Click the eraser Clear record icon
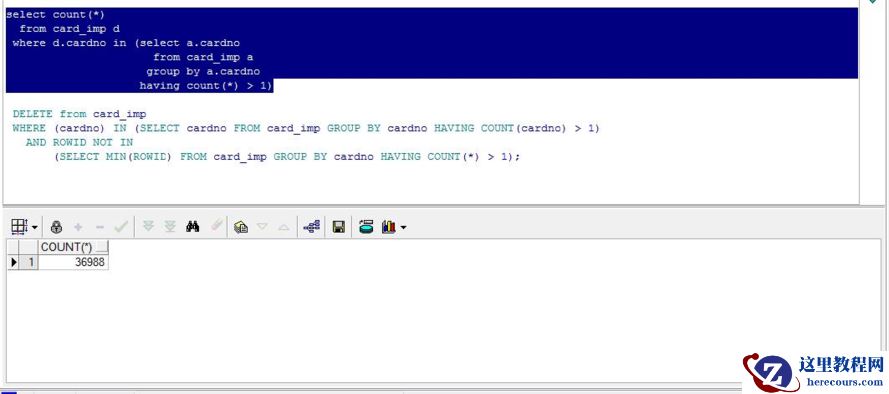 [x=216, y=226]
